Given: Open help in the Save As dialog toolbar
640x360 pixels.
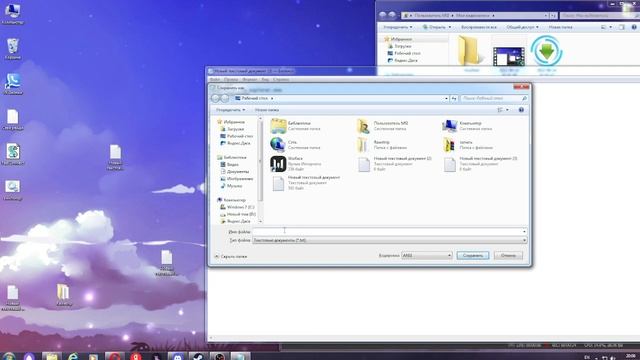Looking at the screenshot, I should (x=521, y=110).
